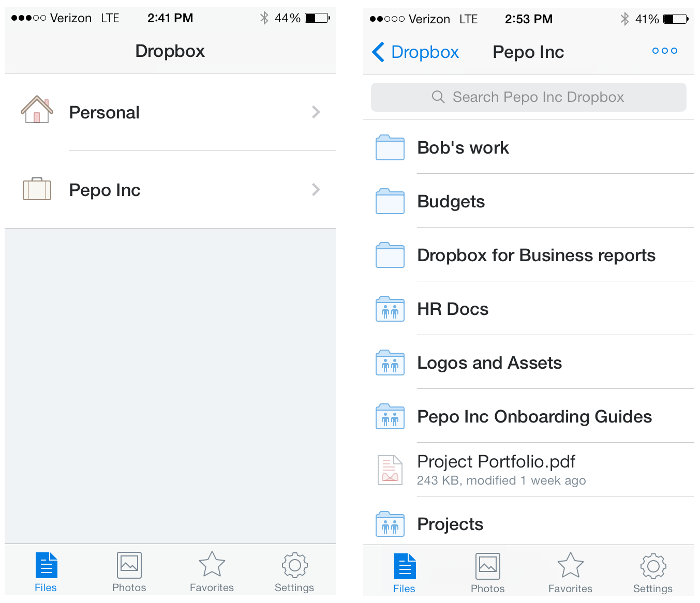Open Favorites tab on right screen
Image resolution: width=700 pixels, height=603 pixels.
[x=570, y=572]
